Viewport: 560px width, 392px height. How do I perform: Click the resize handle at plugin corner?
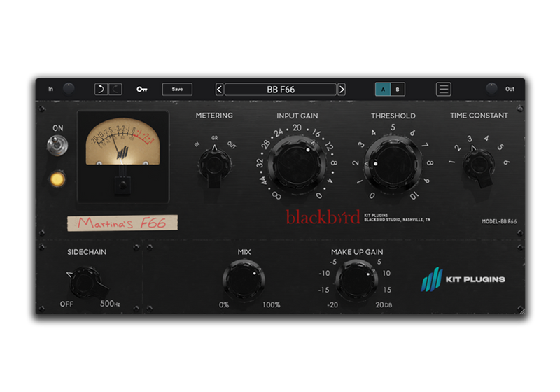(521, 311)
